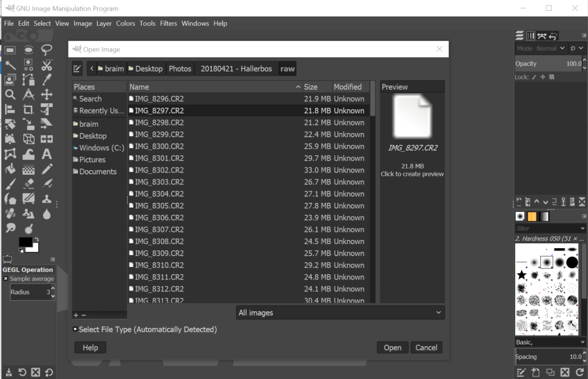Select the Rectangle Select tool
The image size is (588, 379).
(10, 50)
